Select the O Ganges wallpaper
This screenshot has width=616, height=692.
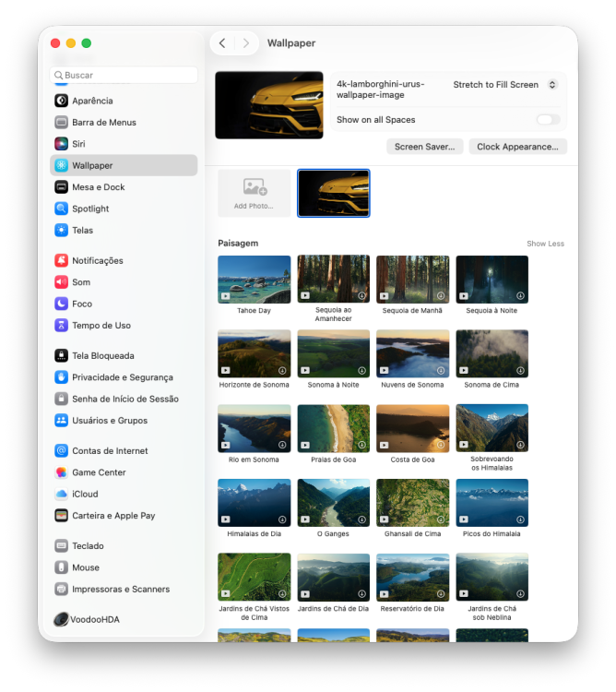[x=333, y=503]
